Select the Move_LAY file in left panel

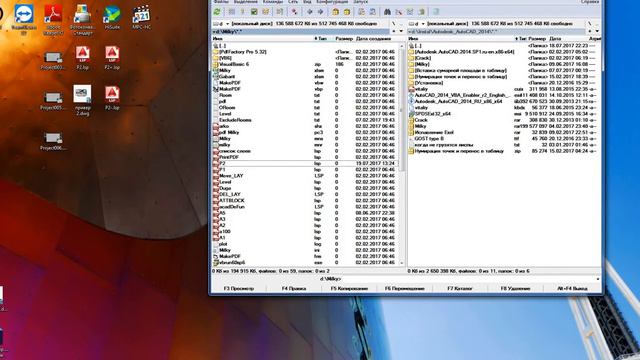pyautogui.click(x=305, y=176)
